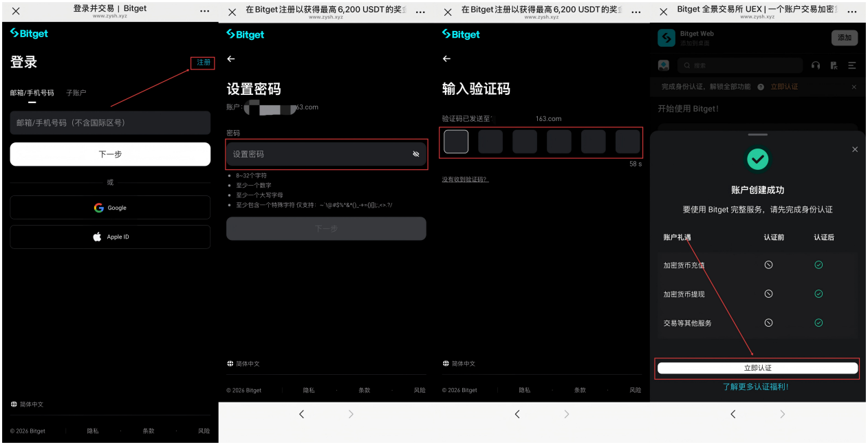Open more options on the 登录并交易 page header
The height and width of the screenshot is (445, 868).
click(x=204, y=12)
